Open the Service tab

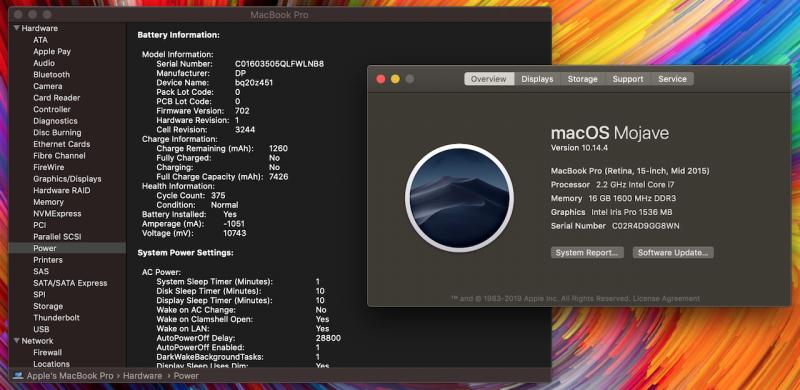(672, 79)
